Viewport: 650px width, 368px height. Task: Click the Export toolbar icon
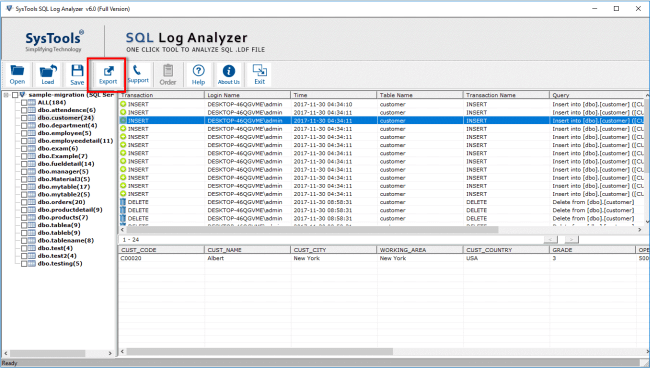pos(108,75)
